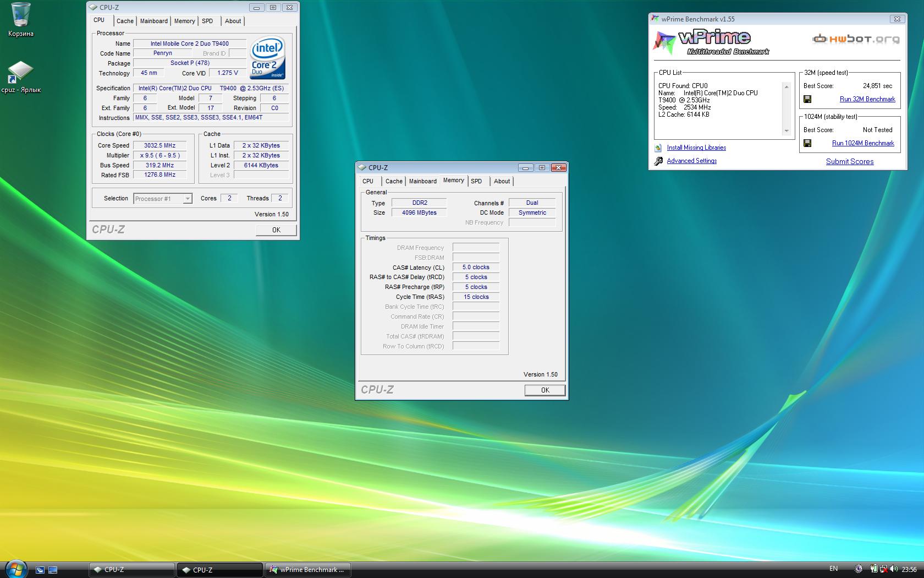The width and height of the screenshot is (924, 578).
Task: Open the Cache tab in the left CPU-Z window
Action: [x=125, y=21]
